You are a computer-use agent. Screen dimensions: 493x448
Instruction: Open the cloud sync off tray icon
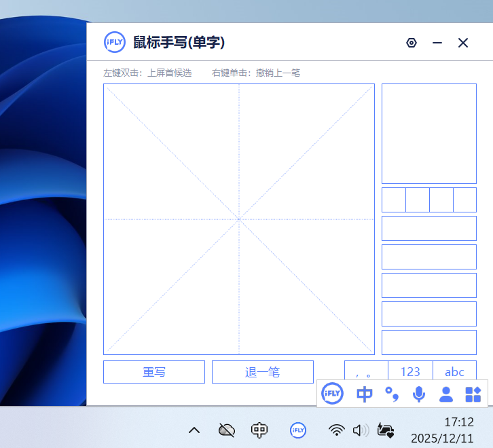[227, 430]
